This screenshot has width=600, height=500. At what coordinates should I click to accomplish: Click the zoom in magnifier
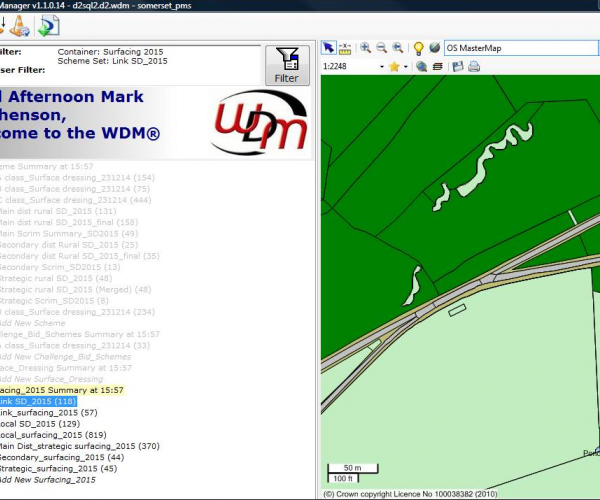tap(366, 48)
